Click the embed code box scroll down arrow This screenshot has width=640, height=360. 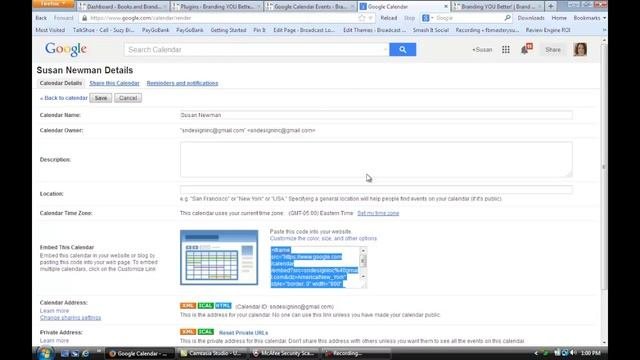coord(363,276)
